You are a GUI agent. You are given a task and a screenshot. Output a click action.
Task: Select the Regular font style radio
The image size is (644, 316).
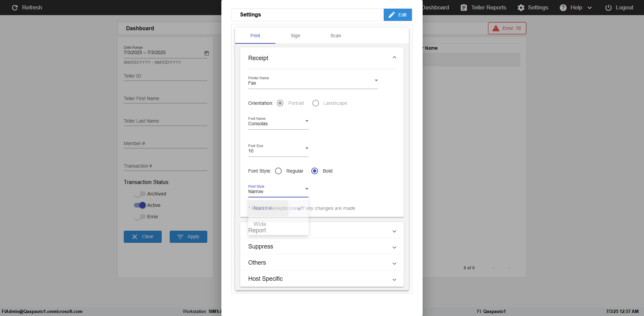point(278,171)
